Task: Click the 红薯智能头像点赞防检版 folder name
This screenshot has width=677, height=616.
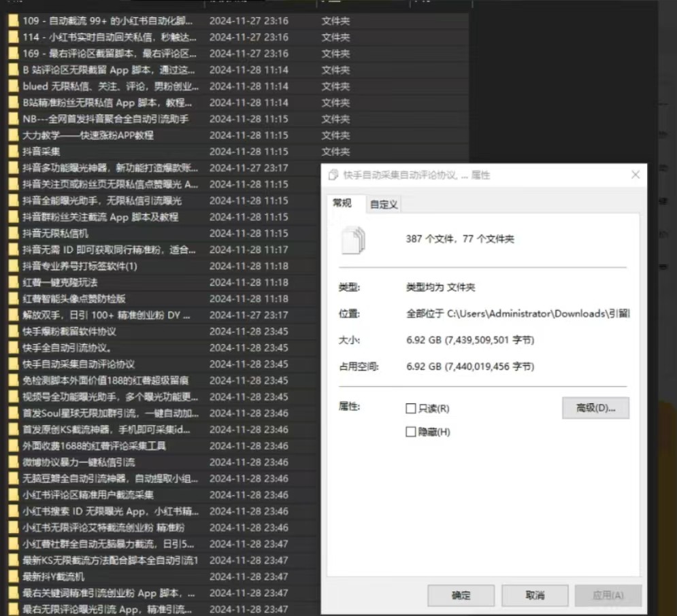Action: pyautogui.click(x=73, y=298)
